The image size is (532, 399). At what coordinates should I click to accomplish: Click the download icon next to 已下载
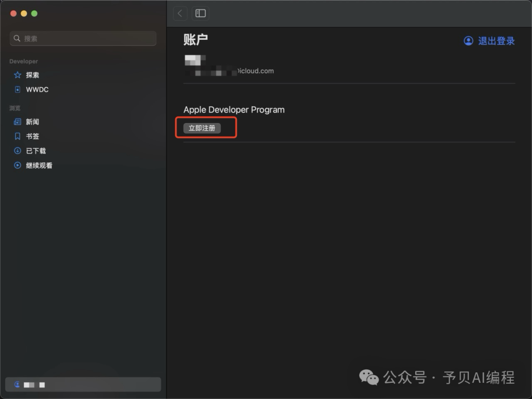coord(17,151)
